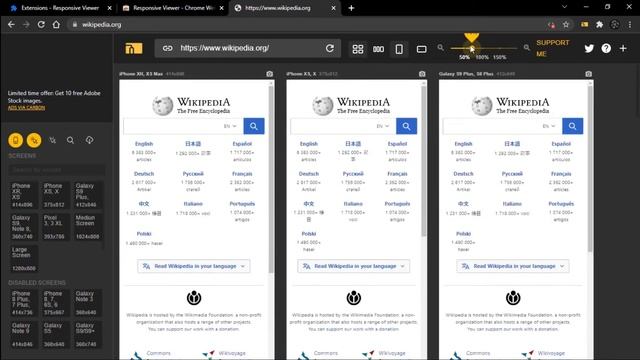Click search button in iPhone XS, X preview

click(406, 126)
